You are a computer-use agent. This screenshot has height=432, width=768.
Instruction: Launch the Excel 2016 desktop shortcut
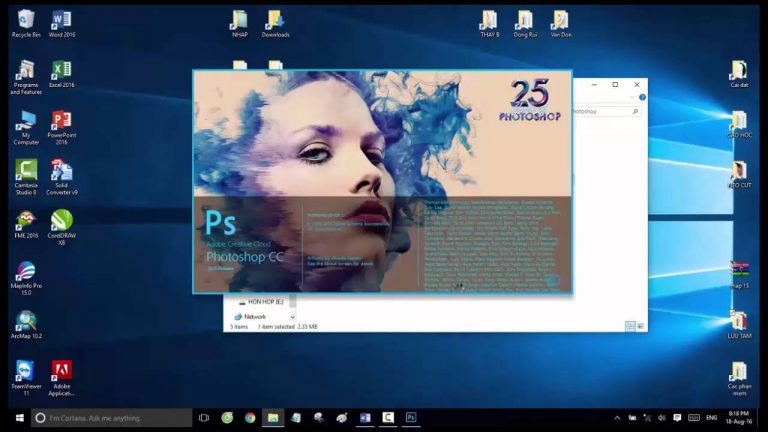click(x=62, y=74)
